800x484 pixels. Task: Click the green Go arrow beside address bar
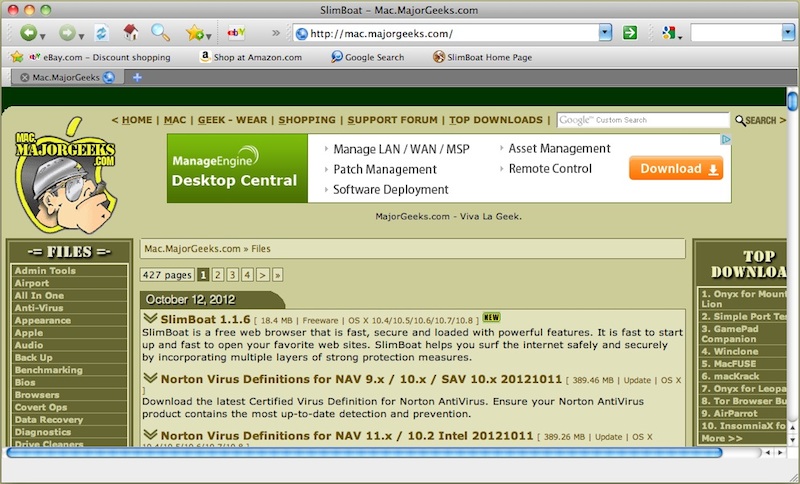630,33
